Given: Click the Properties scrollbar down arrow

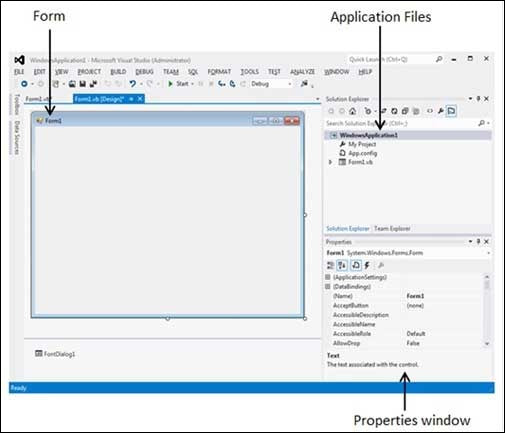Looking at the screenshot, I should [x=487, y=343].
